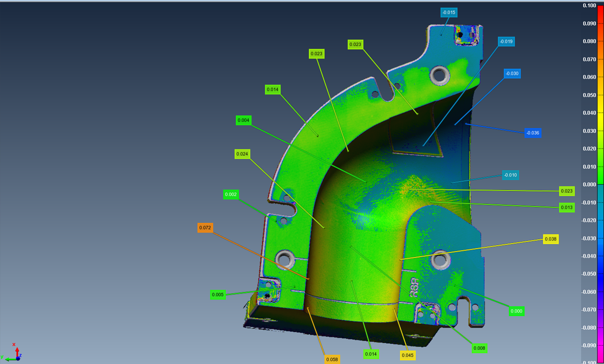Click the 0.090 value on color scale
This screenshot has height=364, width=604.
click(x=589, y=24)
